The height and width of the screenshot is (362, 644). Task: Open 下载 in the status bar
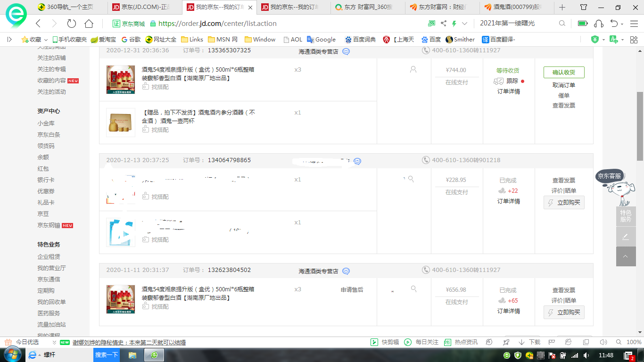coord(529,342)
